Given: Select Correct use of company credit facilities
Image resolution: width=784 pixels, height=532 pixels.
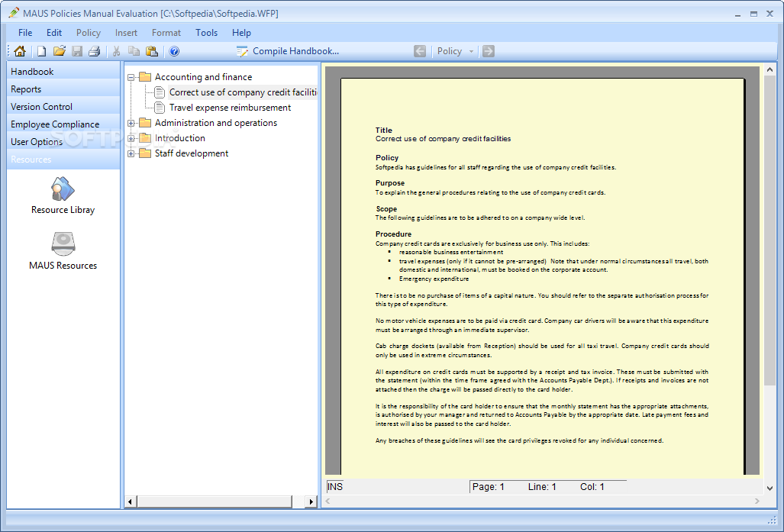Looking at the screenshot, I should tap(243, 92).
